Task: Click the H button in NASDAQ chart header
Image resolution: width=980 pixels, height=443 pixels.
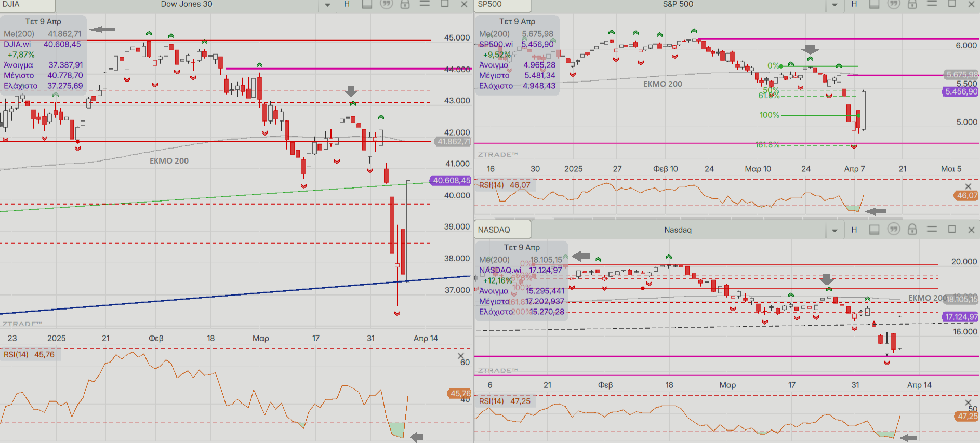Action: (x=854, y=230)
